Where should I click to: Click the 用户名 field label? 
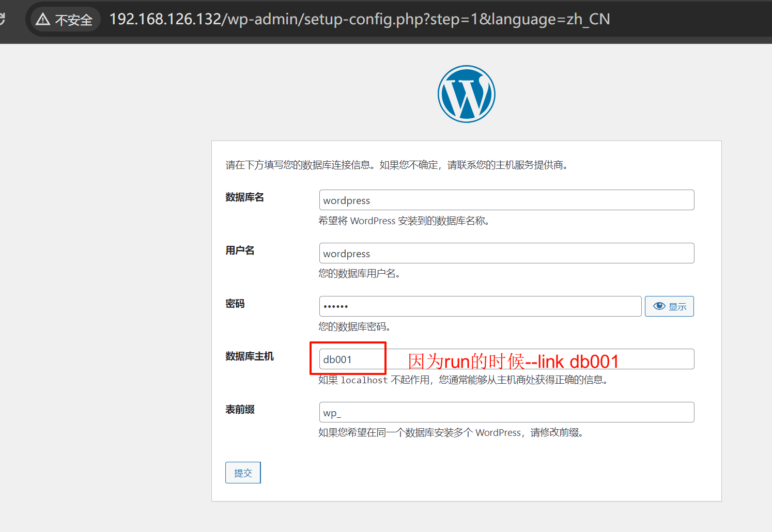click(240, 251)
